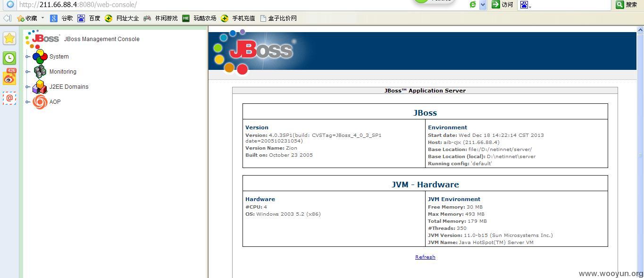Click #Threads: 350 text
The width and height of the screenshot is (644, 278).
point(447,228)
